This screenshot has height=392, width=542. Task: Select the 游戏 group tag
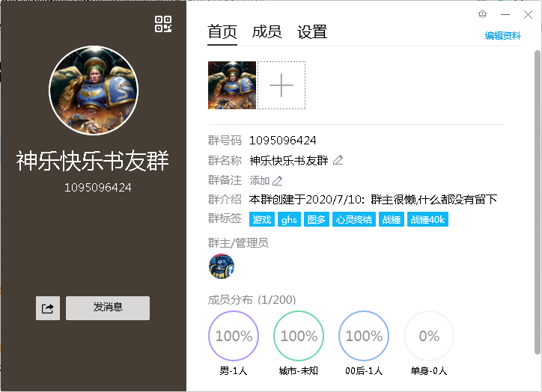(x=262, y=220)
